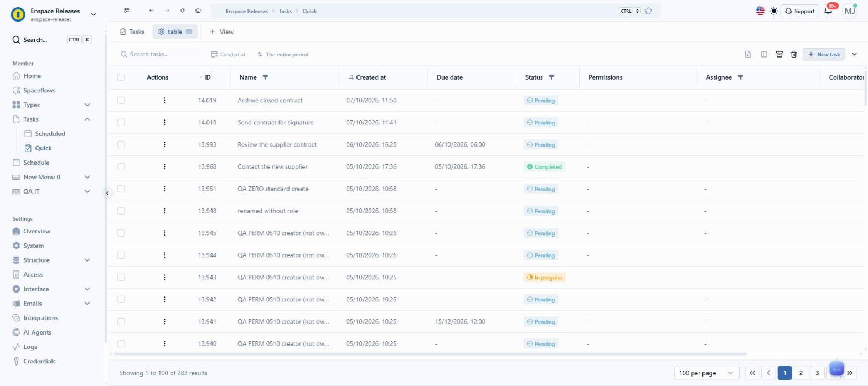The height and width of the screenshot is (386, 868).
Task: Select the row Contact the new supplier
Action: click(121, 166)
